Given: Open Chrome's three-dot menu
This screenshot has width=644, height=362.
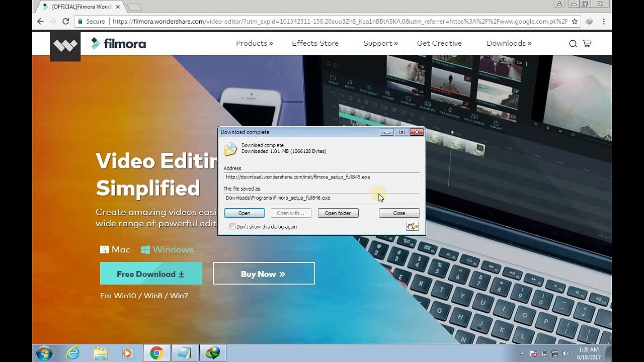Looking at the screenshot, I should coord(603,22).
